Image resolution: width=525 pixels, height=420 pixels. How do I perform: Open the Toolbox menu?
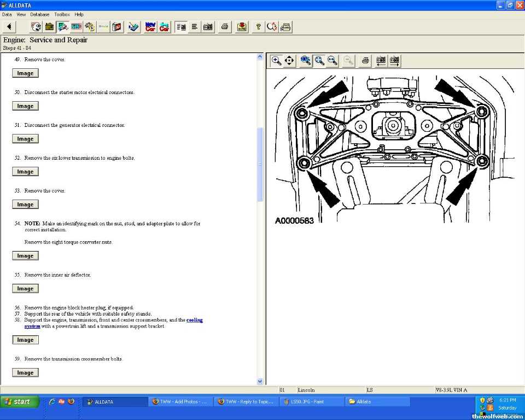[62, 14]
